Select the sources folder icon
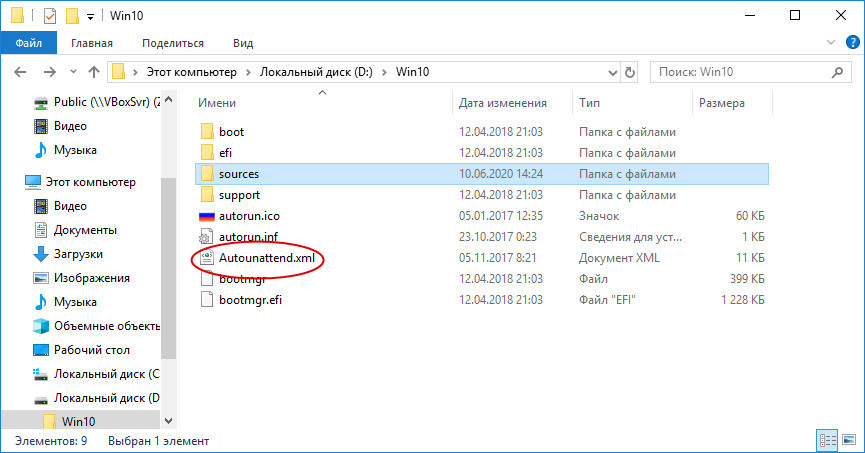This screenshot has width=865, height=453. [x=207, y=174]
